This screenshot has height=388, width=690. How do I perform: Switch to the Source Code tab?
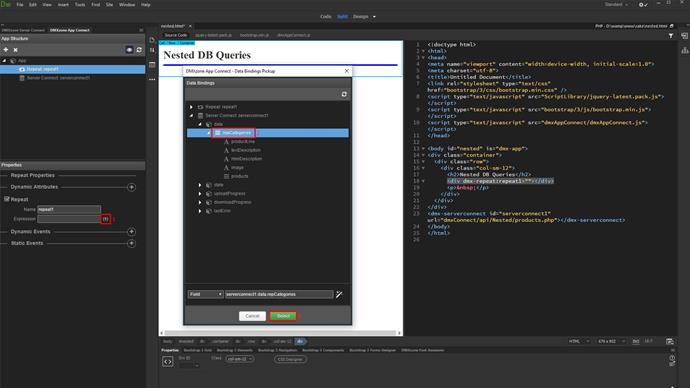coord(176,35)
